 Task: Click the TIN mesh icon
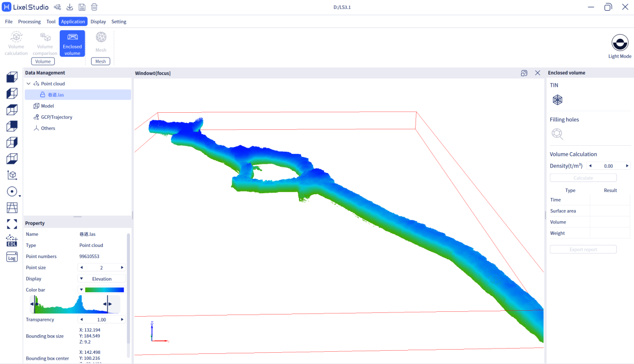558,100
